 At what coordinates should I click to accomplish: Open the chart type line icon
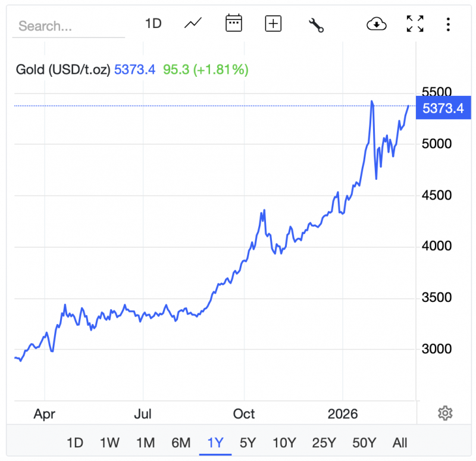[193, 24]
